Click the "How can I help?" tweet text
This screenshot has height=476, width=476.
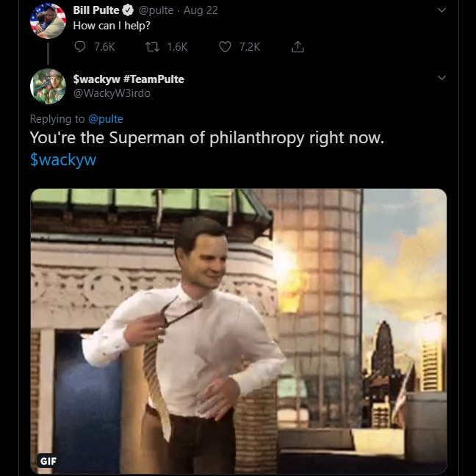point(112,25)
